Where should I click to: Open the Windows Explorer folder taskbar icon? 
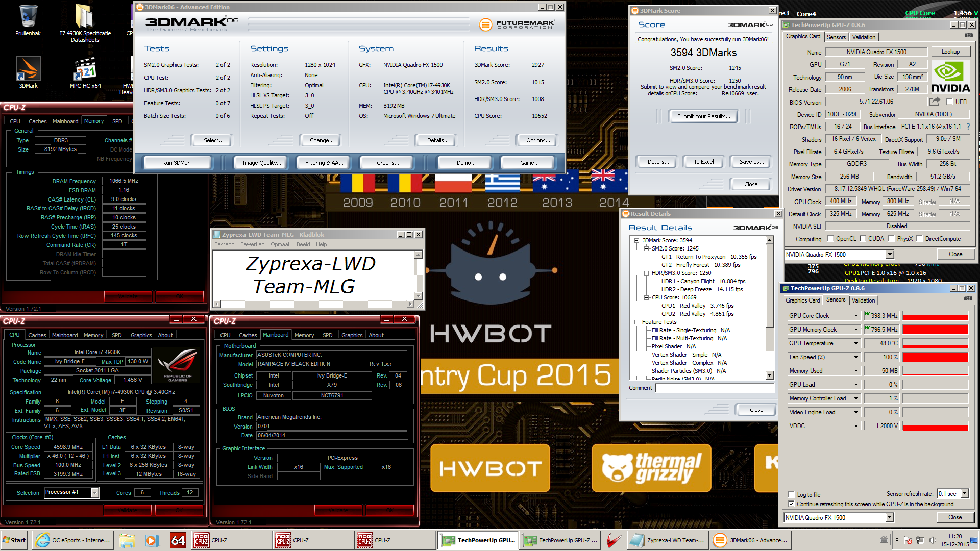127,540
